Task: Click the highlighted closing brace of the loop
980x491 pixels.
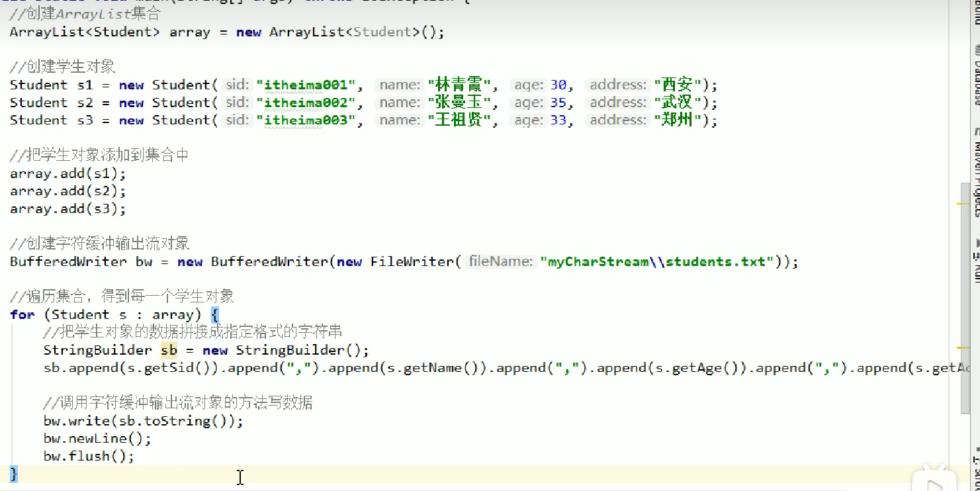Action: tap(14, 474)
